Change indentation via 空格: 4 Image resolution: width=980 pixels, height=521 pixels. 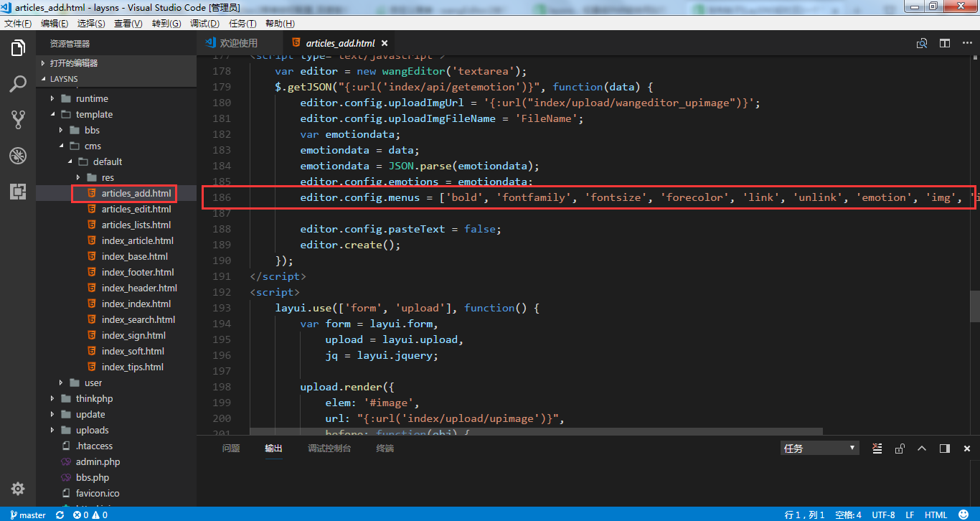pyautogui.click(x=849, y=515)
